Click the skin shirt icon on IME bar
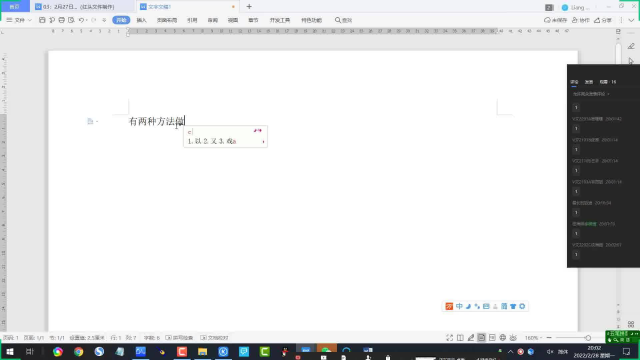Screen dimensions: 640x360 (x=513, y=306)
